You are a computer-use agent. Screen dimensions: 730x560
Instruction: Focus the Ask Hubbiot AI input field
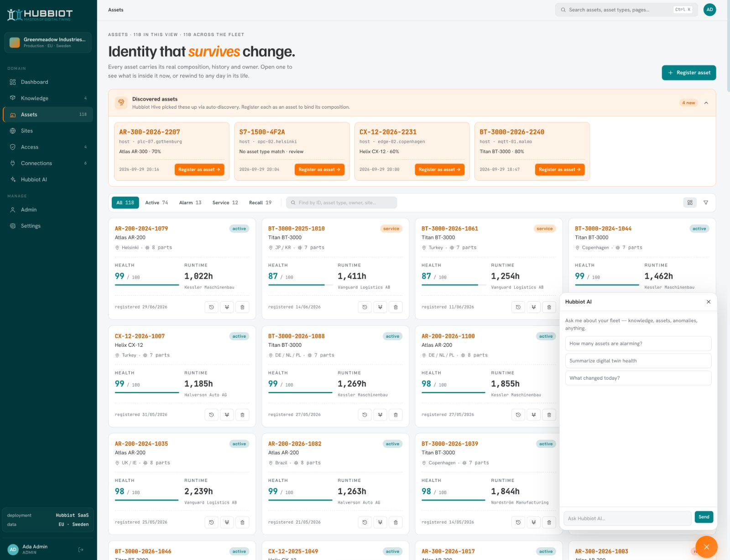coord(627,518)
